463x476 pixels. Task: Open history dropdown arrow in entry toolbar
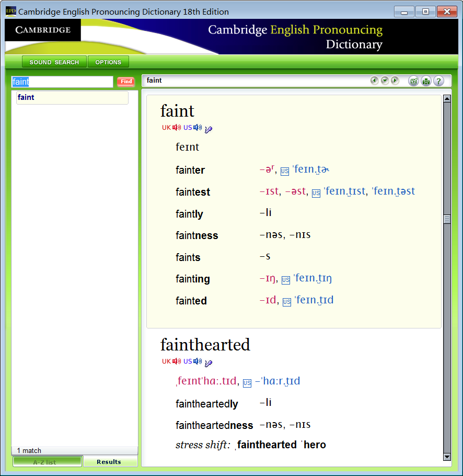click(x=385, y=81)
